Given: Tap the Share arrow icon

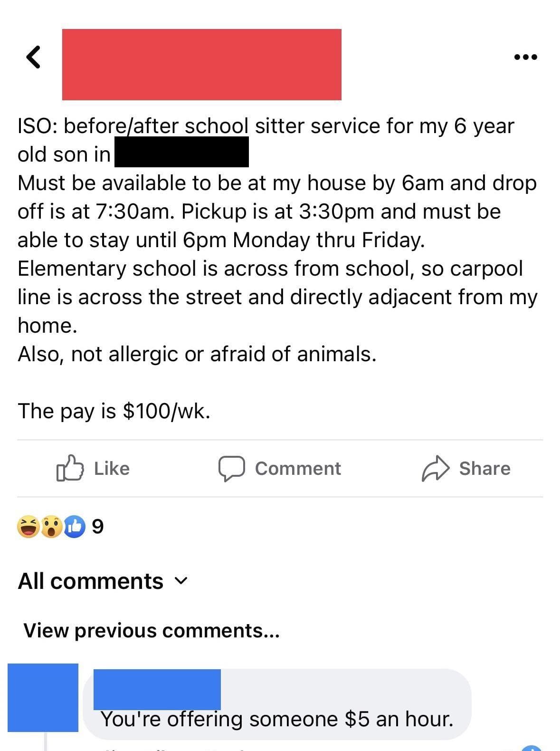Looking at the screenshot, I should [x=435, y=468].
